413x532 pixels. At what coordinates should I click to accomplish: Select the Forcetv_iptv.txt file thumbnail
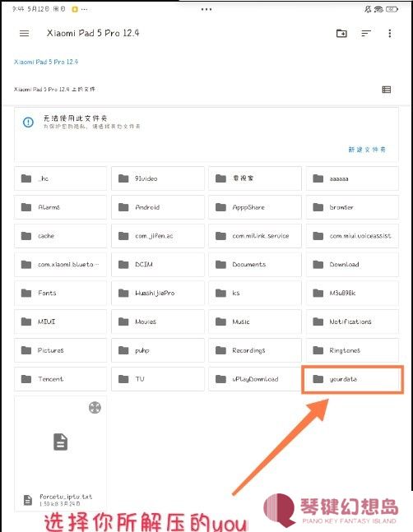tap(60, 454)
